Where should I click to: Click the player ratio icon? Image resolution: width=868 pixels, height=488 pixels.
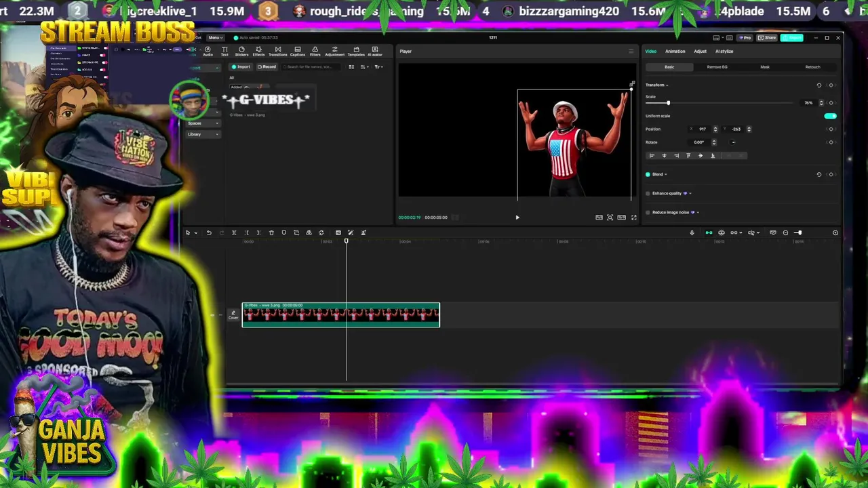coord(621,218)
